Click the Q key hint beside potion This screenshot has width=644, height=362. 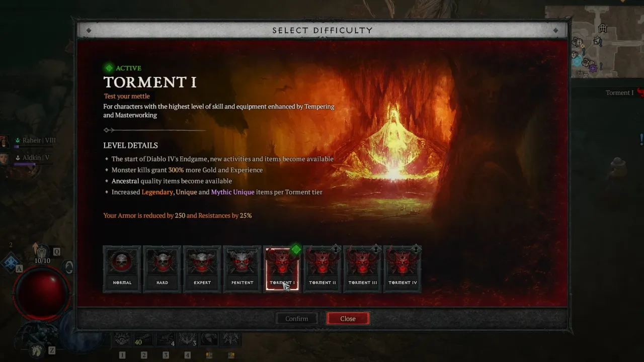point(57,251)
